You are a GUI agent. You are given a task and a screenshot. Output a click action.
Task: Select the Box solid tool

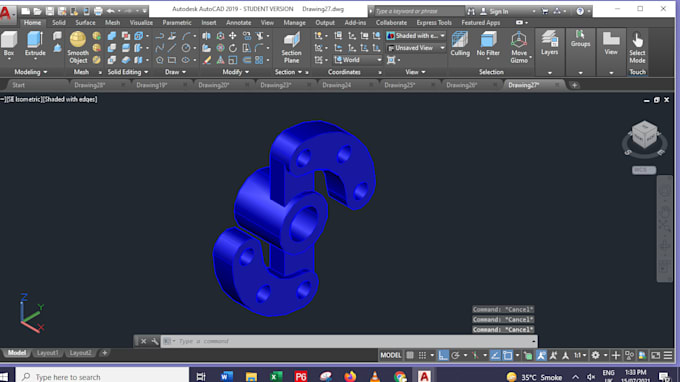point(9,44)
